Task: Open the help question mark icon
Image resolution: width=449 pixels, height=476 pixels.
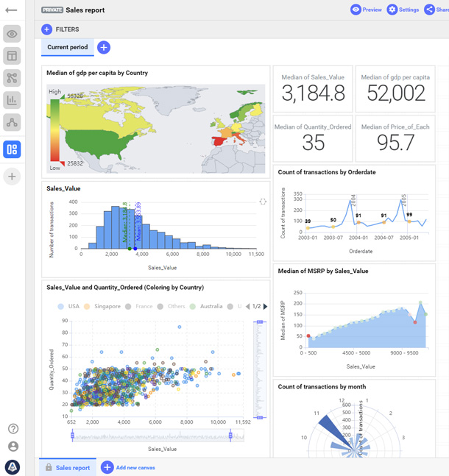Action: 13,429
